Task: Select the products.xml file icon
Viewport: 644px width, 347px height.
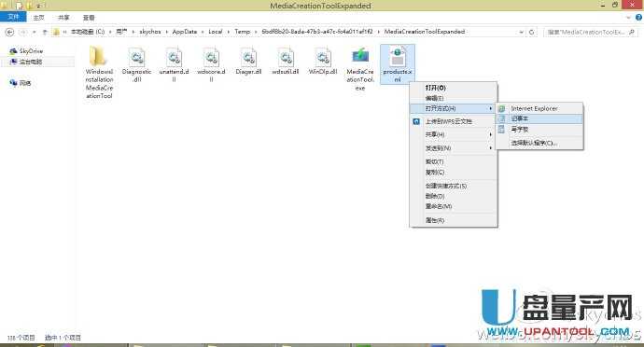Action: click(398, 57)
